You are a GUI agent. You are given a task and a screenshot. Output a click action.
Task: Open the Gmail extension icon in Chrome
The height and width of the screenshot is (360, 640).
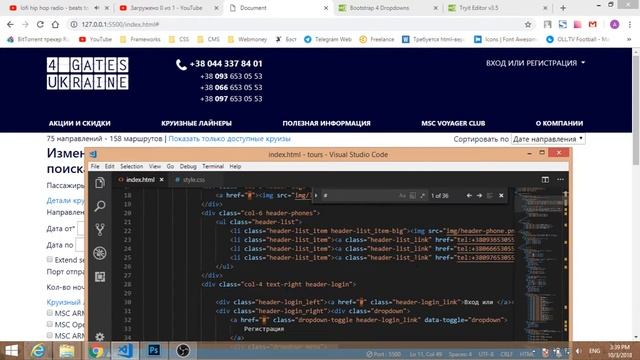(593, 24)
